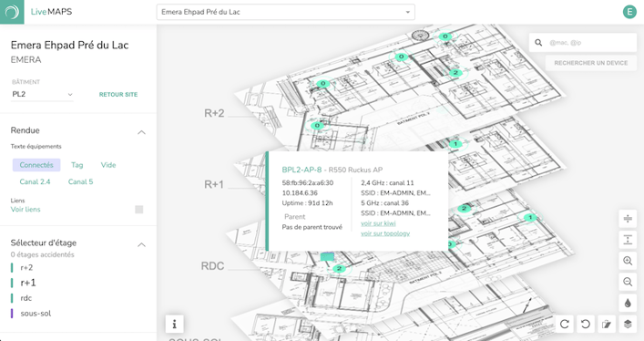
Task: Open the info "i" button on the map
Action: click(174, 324)
